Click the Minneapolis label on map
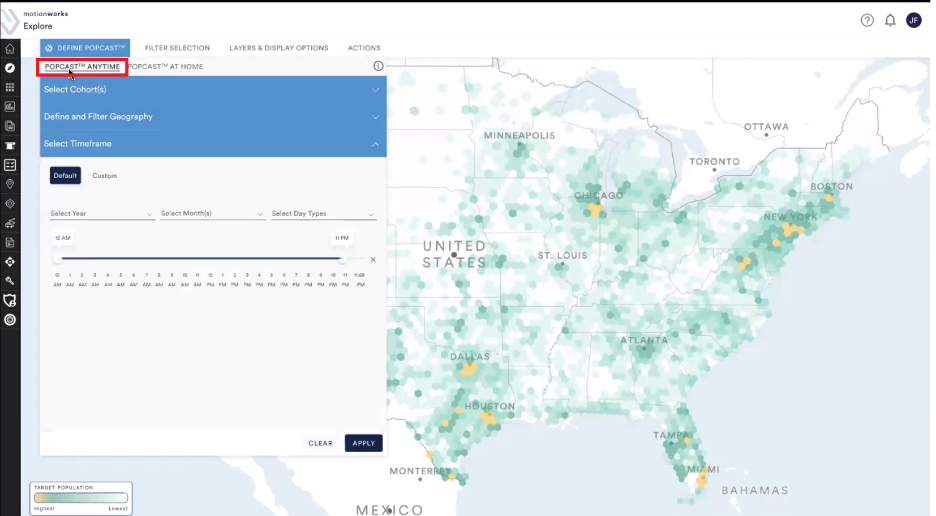 click(519, 136)
